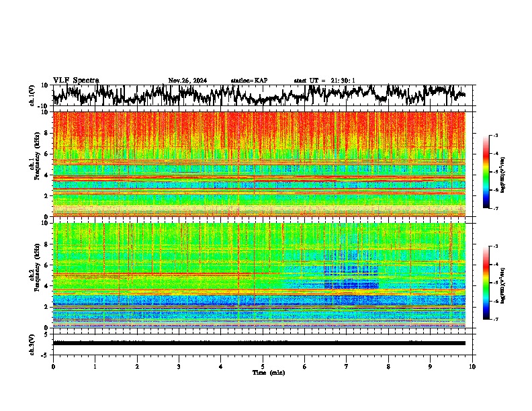
Task: Click the ch.1 "Frequency (kHz)" axis label
Action: tap(37, 156)
